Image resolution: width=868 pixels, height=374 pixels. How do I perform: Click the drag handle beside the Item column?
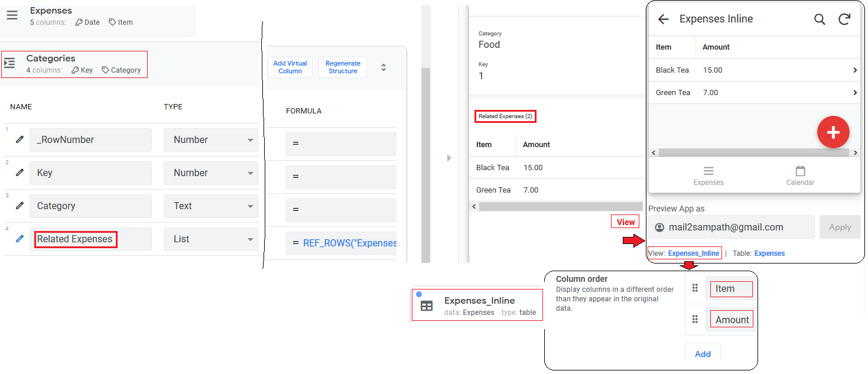coord(695,288)
